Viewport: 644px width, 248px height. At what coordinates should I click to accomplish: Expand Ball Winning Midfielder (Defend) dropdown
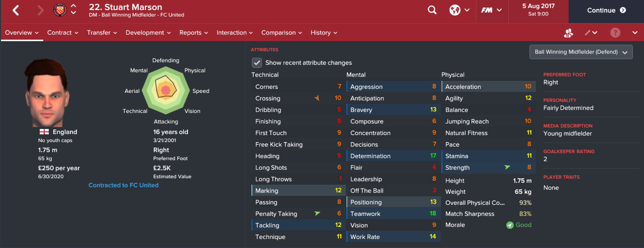[x=581, y=52]
